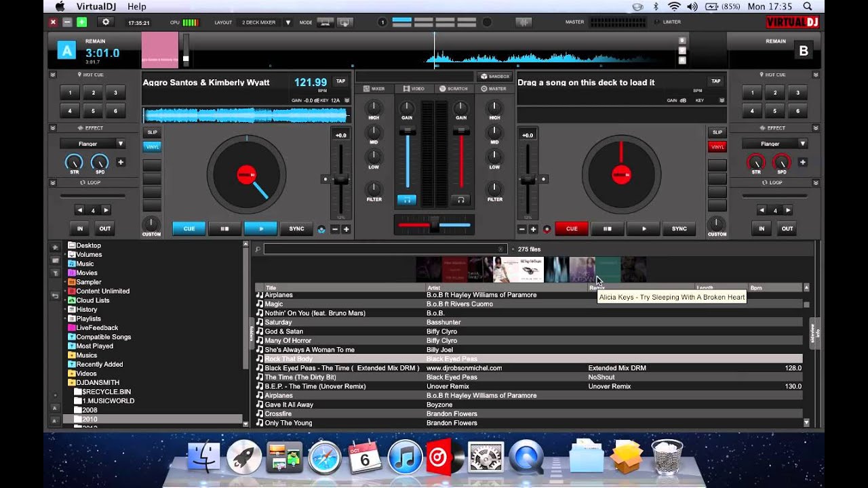Add effect slot with deck B plus
Screen dimensions: 868x488
point(803,162)
